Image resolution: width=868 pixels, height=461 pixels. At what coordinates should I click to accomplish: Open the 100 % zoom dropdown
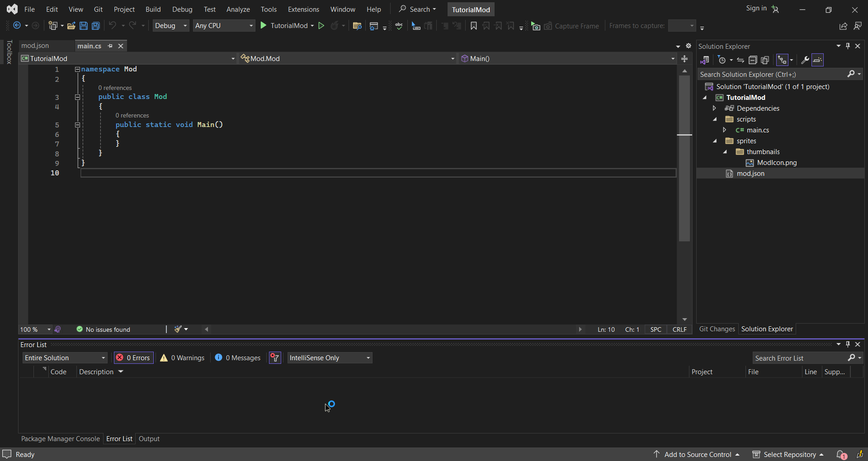coord(35,329)
